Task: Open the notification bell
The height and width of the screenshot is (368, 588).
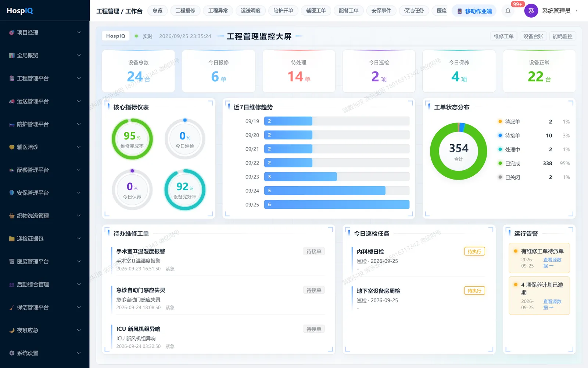Action: point(508,11)
